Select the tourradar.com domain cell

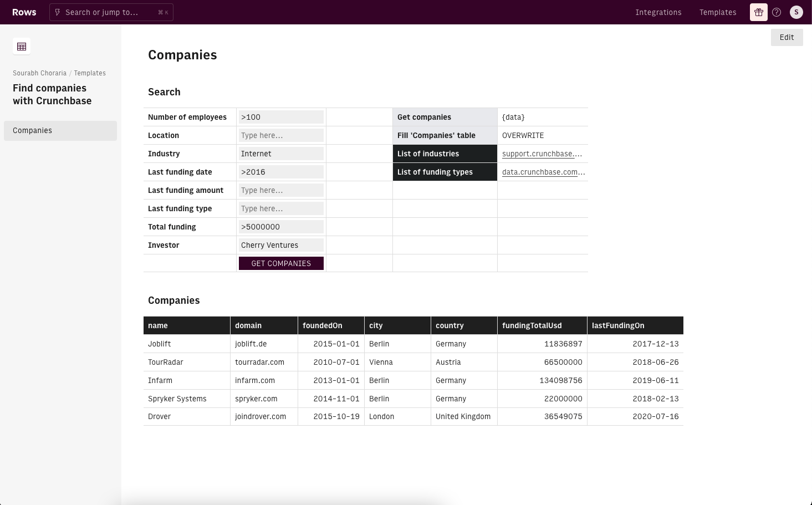[264, 362]
